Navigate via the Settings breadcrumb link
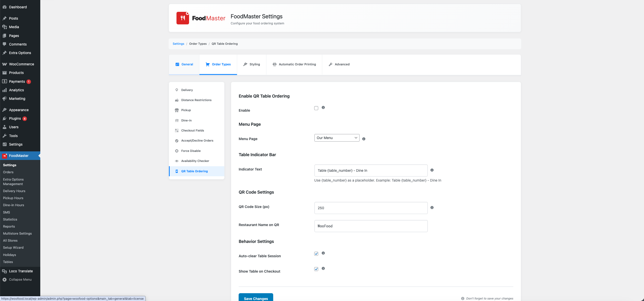Image resolution: width=644 pixels, height=301 pixels. coord(178,44)
